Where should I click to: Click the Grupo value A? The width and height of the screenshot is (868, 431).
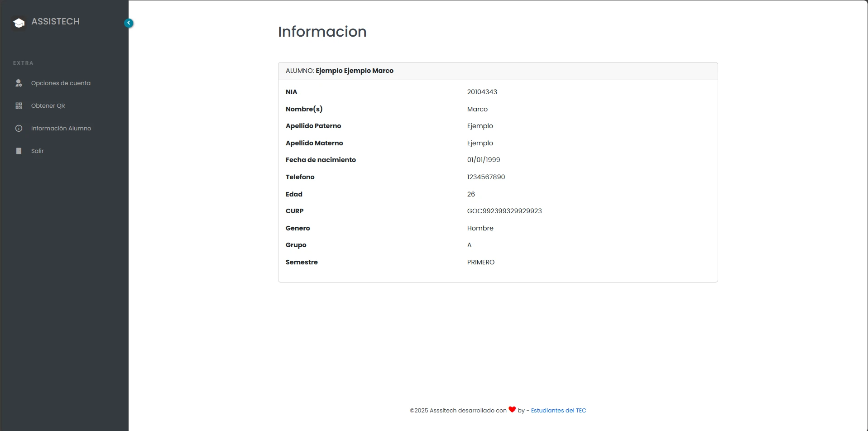coord(469,245)
